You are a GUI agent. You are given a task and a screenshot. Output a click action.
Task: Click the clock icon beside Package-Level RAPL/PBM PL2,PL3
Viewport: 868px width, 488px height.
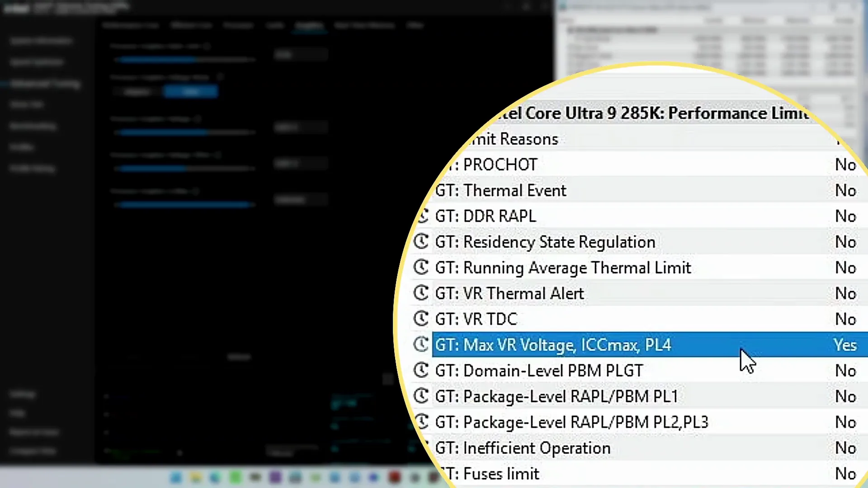coord(422,422)
